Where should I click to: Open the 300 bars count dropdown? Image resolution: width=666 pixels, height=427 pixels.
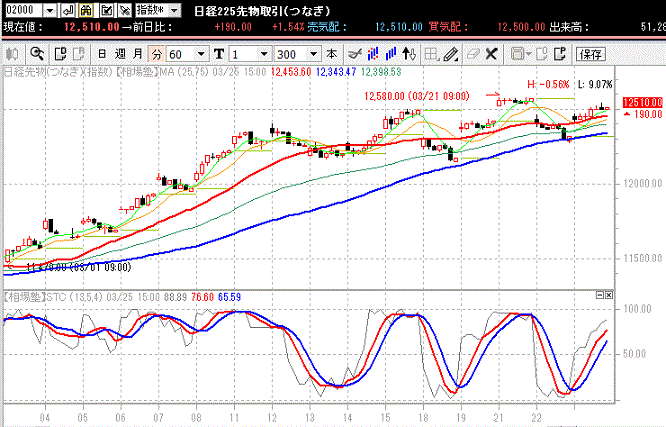(x=313, y=54)
